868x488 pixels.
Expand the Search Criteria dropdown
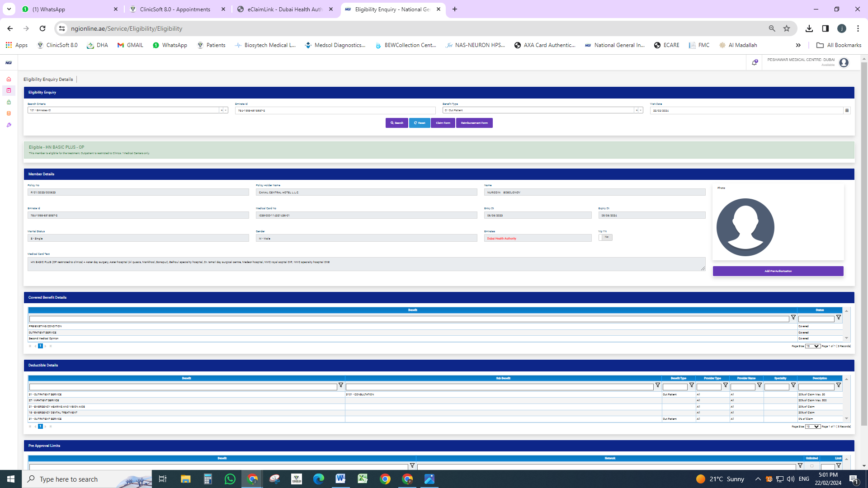coord(226,110)
